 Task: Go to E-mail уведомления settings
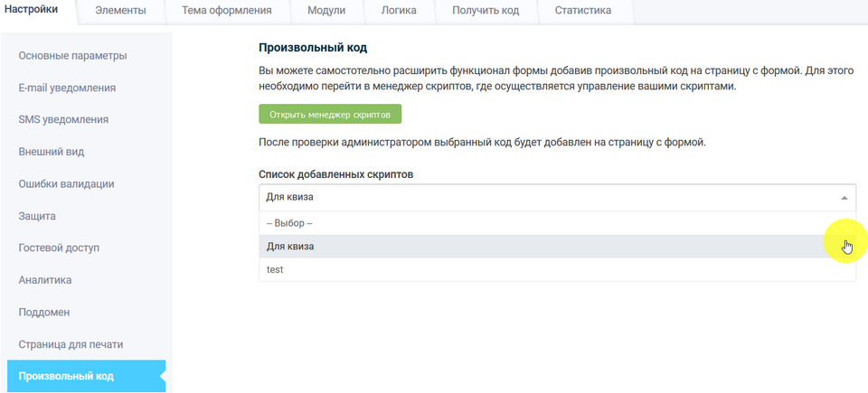point(67,88)
